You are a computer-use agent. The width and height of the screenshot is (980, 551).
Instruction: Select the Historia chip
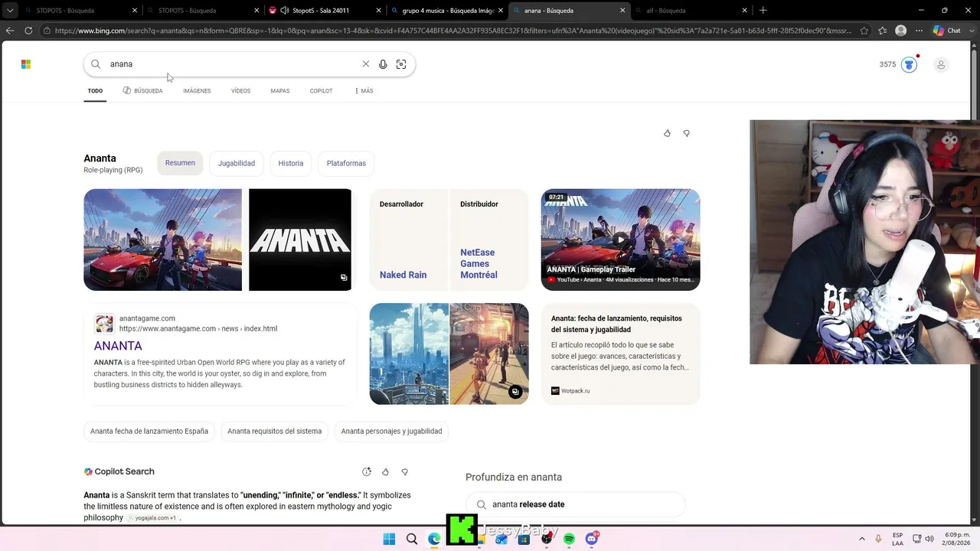291,163
